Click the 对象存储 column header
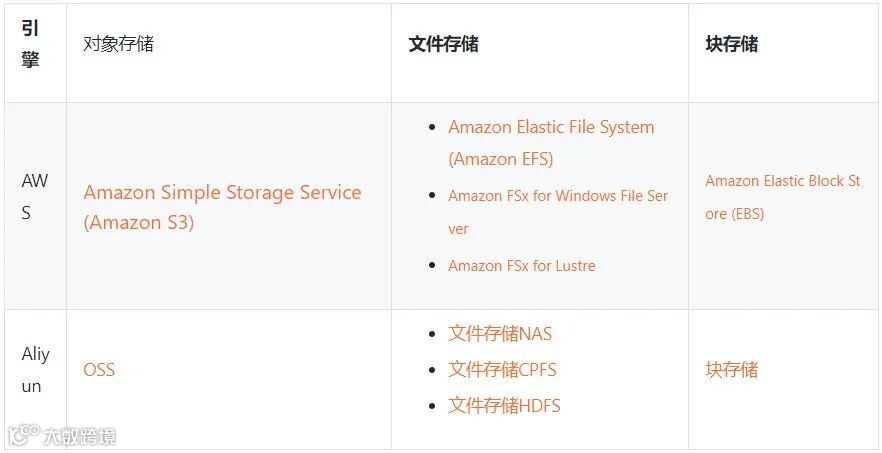Image resolution: width=882 pixels, height=453 pixels. [x=118, y=45]
